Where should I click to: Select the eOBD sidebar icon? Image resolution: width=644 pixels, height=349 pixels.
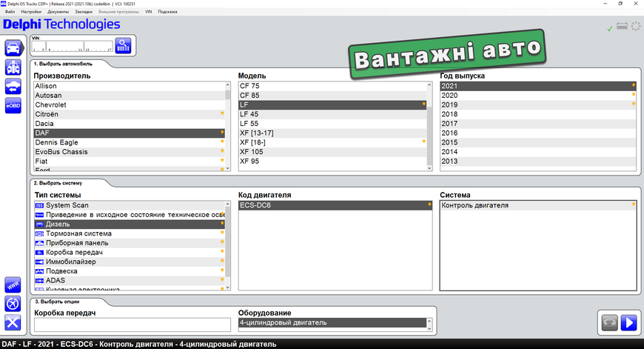13,106
